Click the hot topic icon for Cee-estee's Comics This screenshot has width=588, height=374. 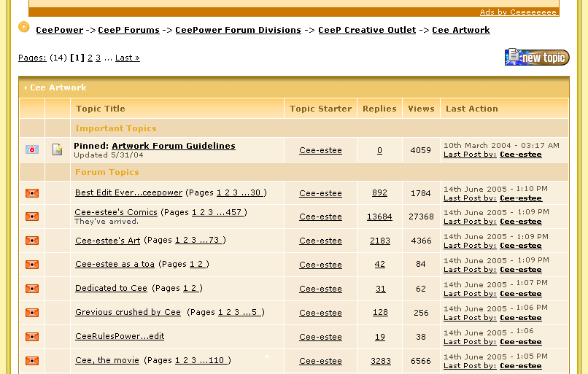click(32, 217)
